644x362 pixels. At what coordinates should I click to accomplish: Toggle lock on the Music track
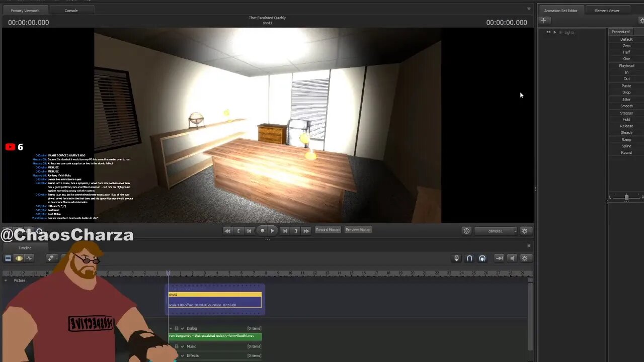click(177, 346)
